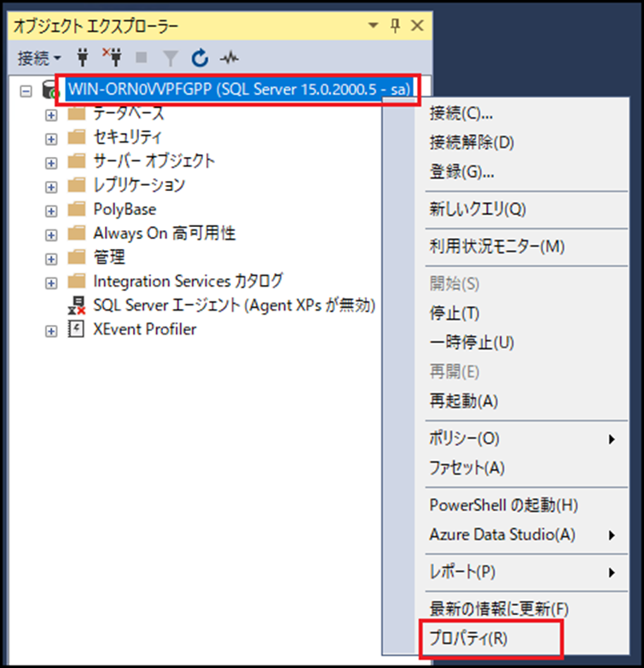
Task: Toggle the auto-hide pin icon
Action: pyautogui.click(x=395, y=26)
